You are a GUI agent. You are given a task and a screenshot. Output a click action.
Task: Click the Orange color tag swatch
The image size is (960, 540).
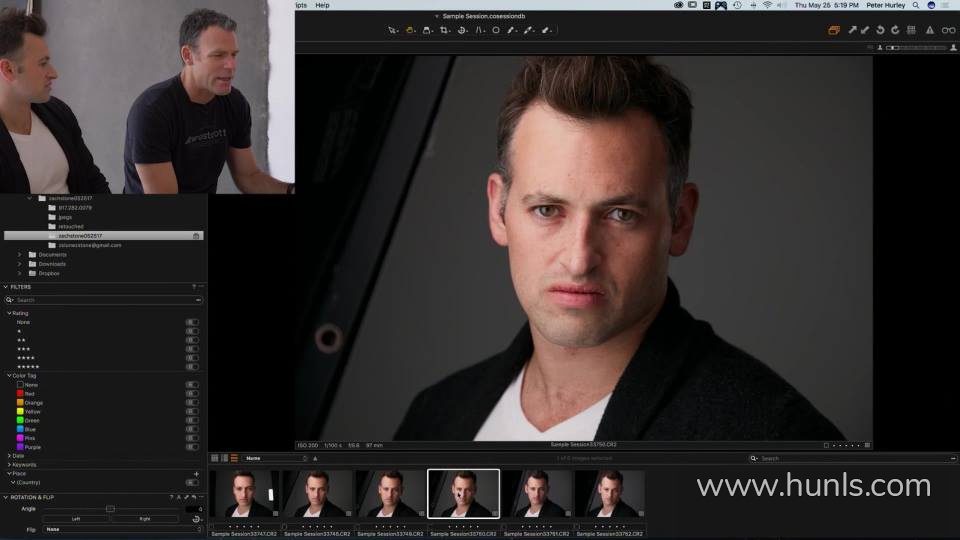(x=20, y=403)
